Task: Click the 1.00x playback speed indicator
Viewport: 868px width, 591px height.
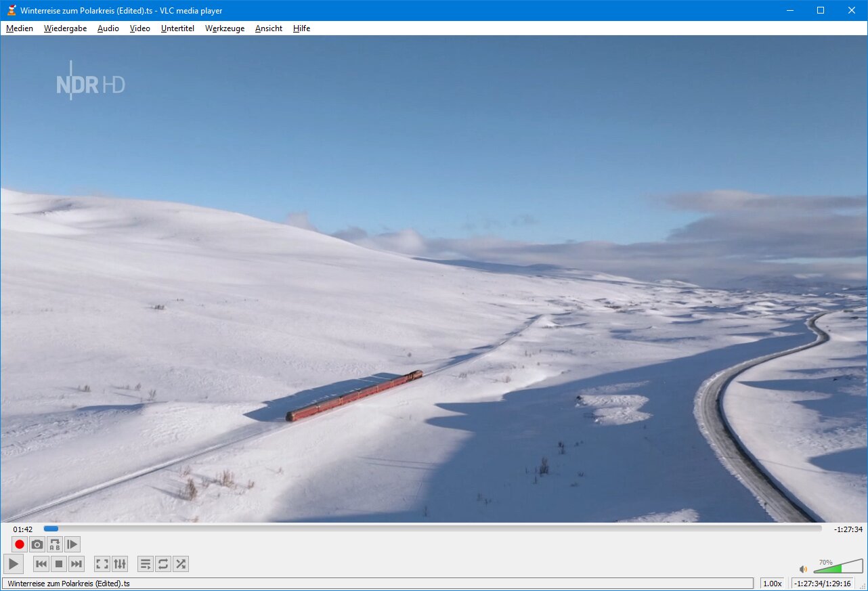Action: tap(772, 584)
